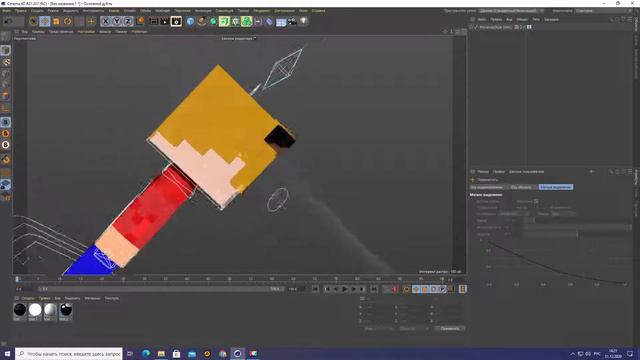Open the coordinate system icon beside Z

click(x=140, y=21)
